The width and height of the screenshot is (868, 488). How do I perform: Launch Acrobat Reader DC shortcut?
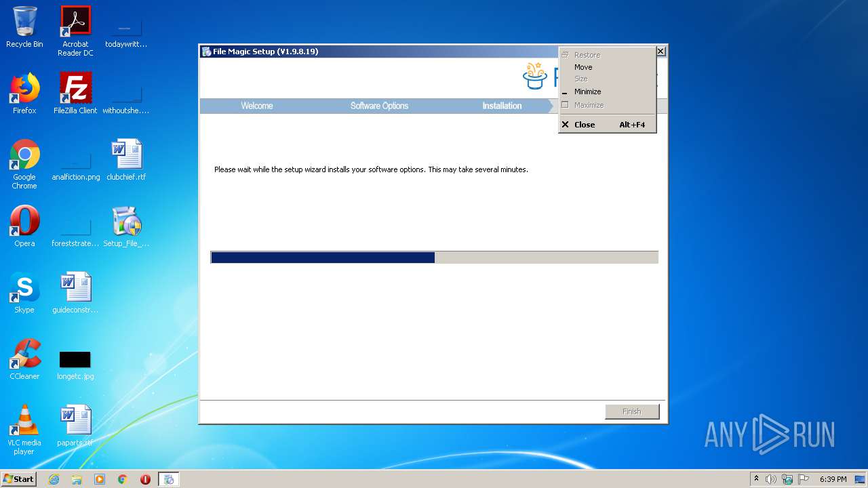pos(75,31)
